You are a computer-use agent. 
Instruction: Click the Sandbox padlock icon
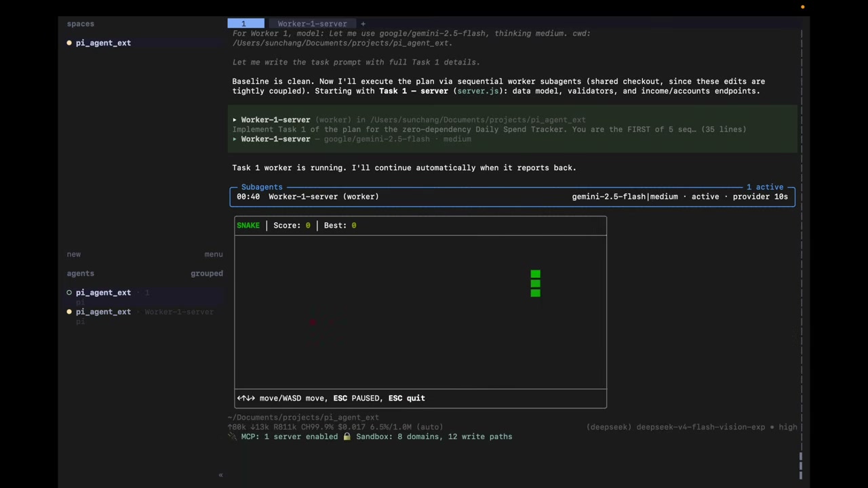[347, 436]
